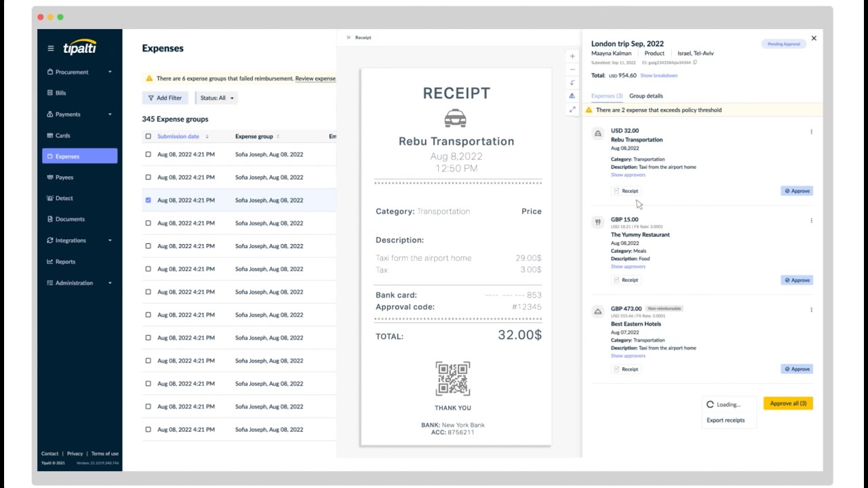Image resolution: width=868 pixels, height=488 pixels.
Task: Copy the expense group ID
Action: [x=695, y=62]
